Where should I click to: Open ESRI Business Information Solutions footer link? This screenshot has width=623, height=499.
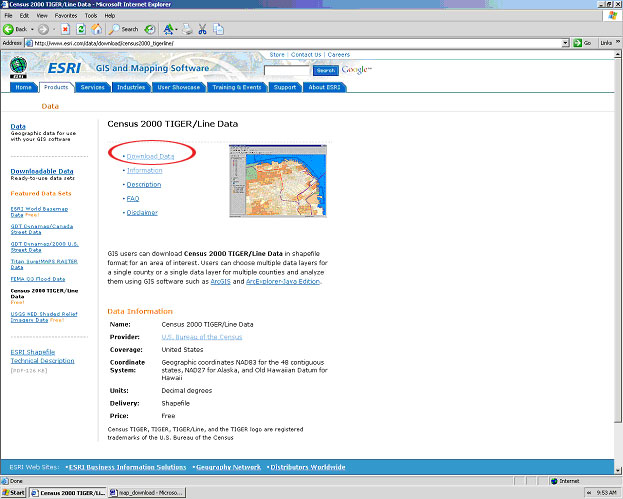coord(128,467)
